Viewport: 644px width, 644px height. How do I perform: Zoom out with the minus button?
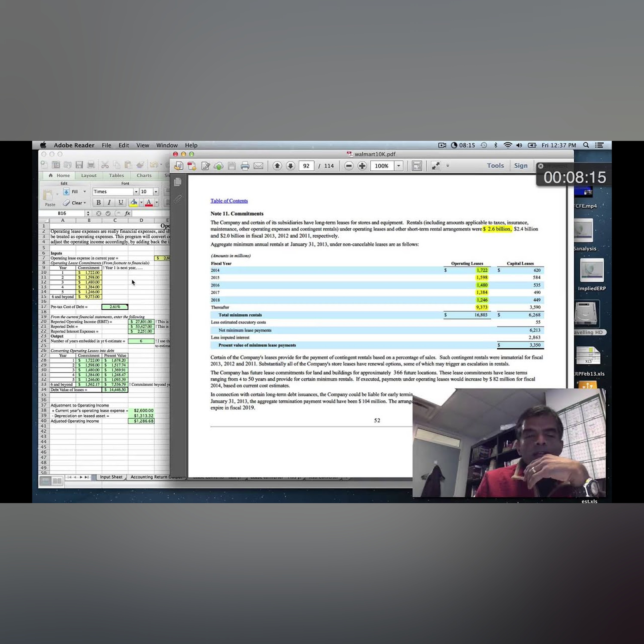pyautogui.click(x=349, y=166)
